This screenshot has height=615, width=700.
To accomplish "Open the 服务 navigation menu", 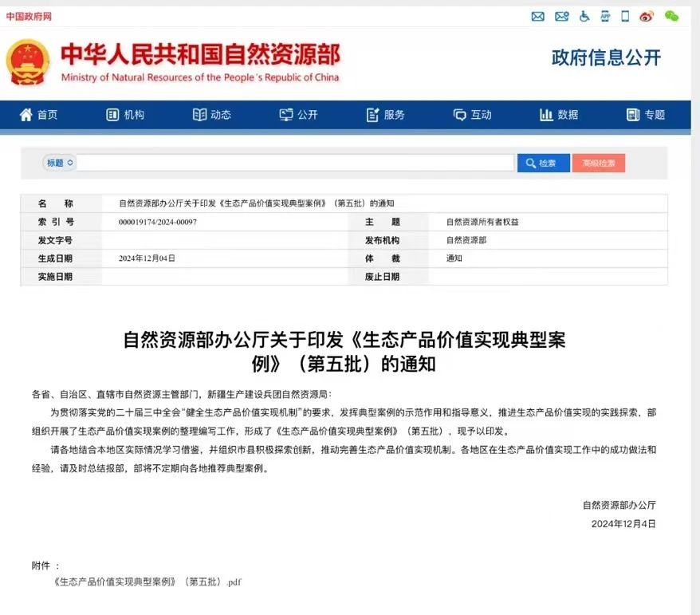I will tap(386, 115).
